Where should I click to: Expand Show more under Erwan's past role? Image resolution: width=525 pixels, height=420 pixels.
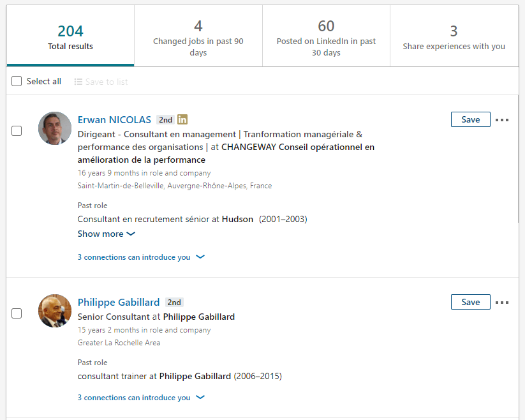point(106,234)
